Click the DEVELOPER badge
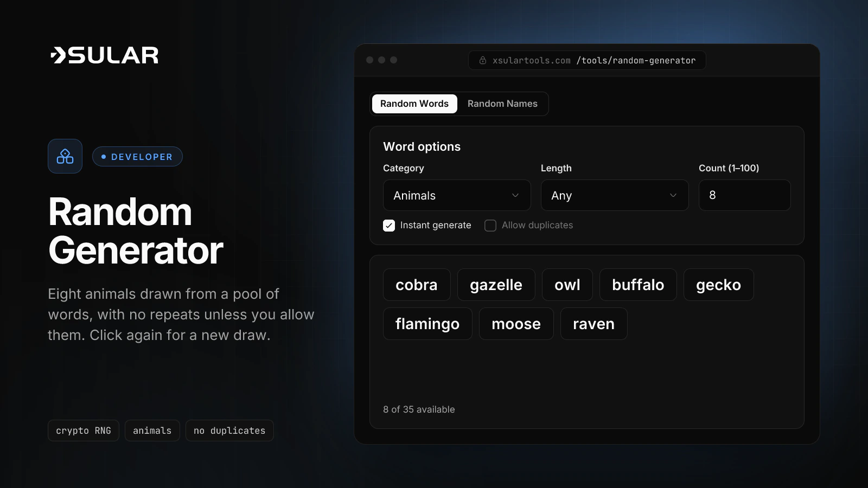This screenshot has width=868, height=488. click(137, 157)
